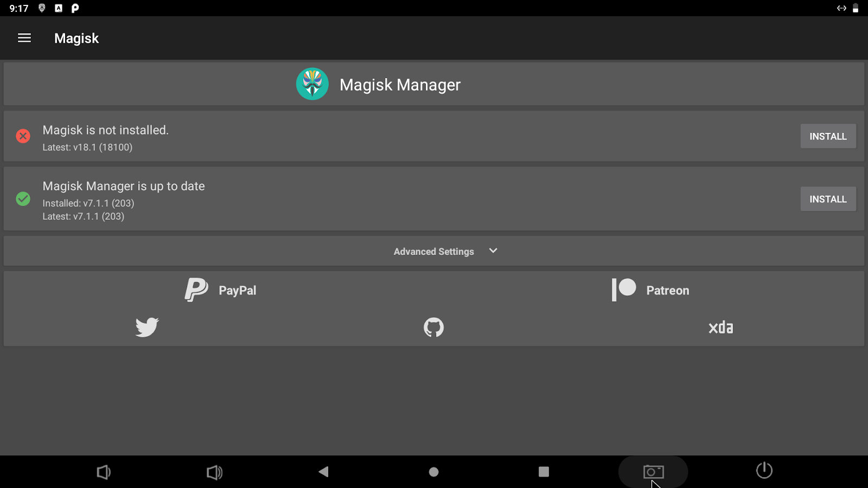Open the Patreon support link
The image size is (868, 488).
(x=650, y=290)
